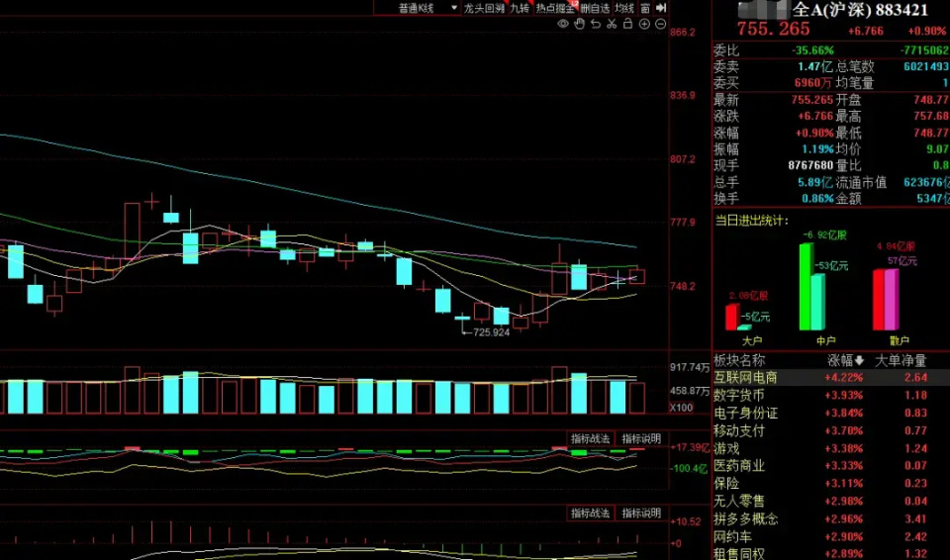Select the 互联网电商 sector row
Image resolution: width=950 pixels, height=560 pixels.
coord(831,378)
